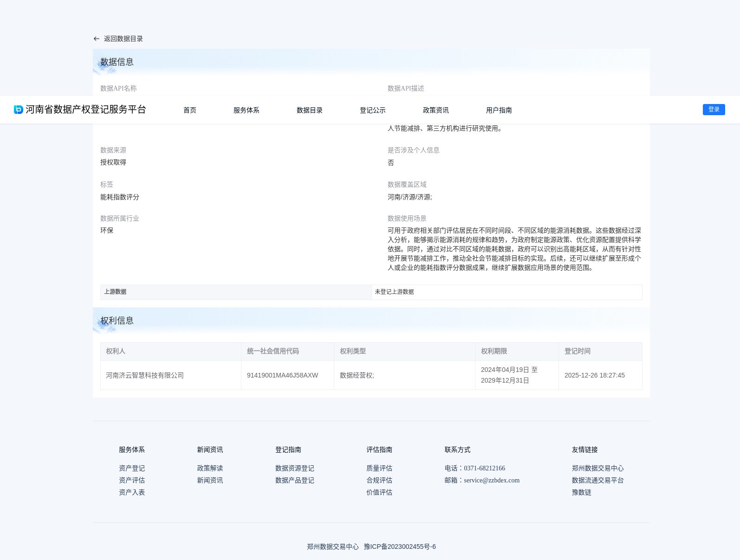740x560 pixels.
Task: Click data source value 授权取得
Action: point(113,162)
